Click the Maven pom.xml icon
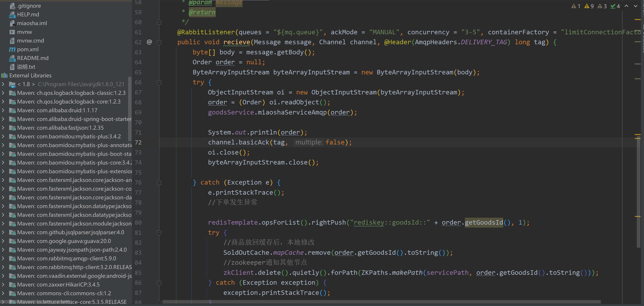 tap(12, 49)
